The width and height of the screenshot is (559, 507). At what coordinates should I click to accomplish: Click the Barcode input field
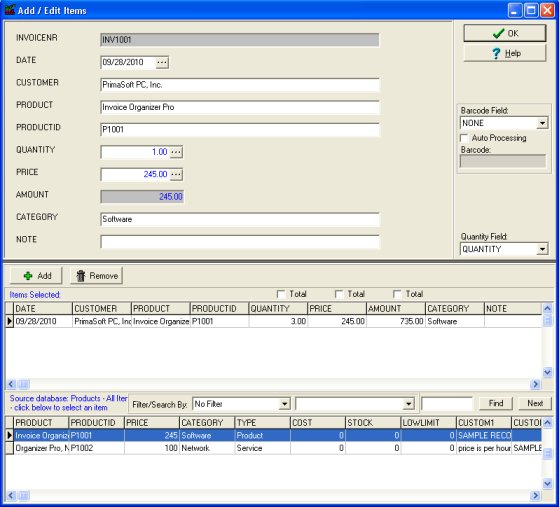pos(503,161)
